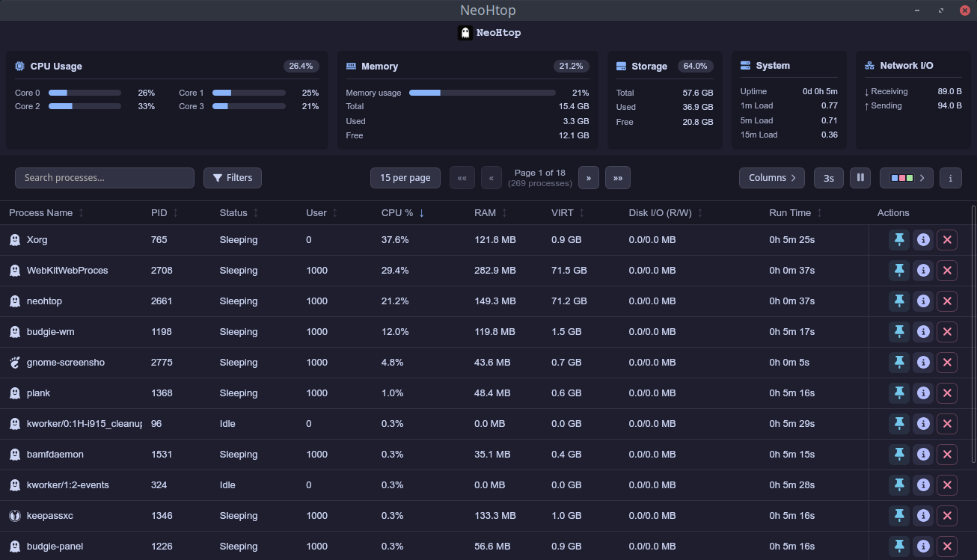Expand the Columns selector
Screen dimensions: 977x560
click(x=772, y=178)
